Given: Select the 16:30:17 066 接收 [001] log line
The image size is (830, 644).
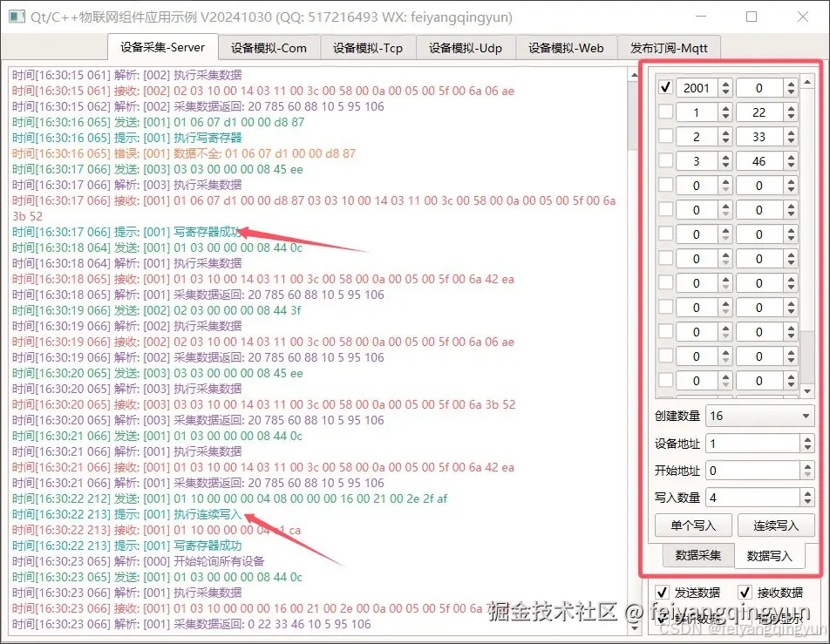Looking at the screenshot, I should [314, 208].
